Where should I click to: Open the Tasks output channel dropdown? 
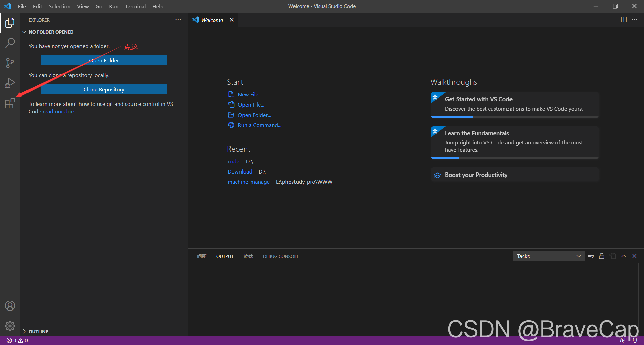(549, 256)
